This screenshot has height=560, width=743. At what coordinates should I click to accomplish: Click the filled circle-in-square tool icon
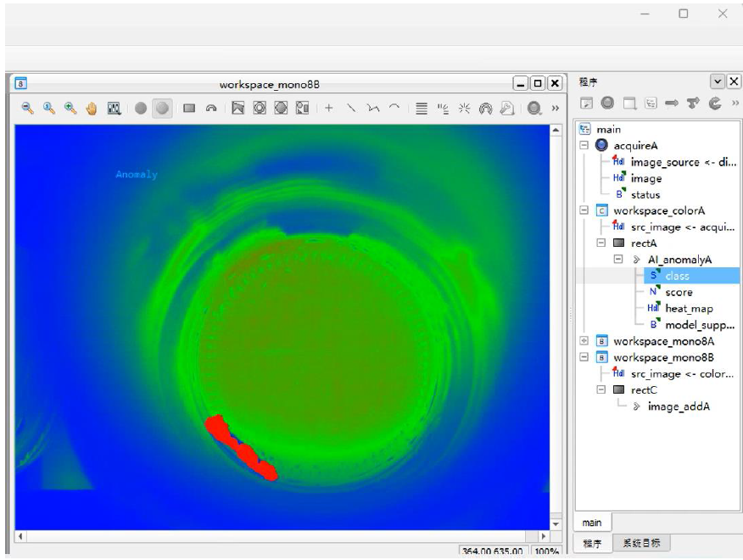(281, 108)
